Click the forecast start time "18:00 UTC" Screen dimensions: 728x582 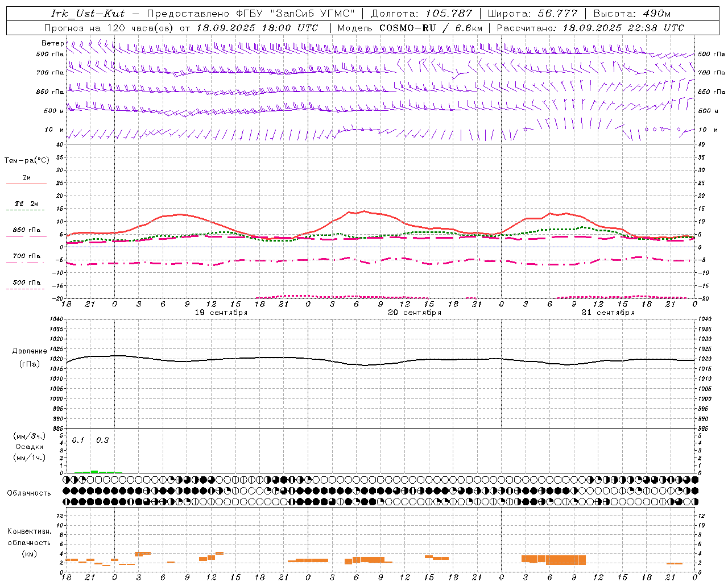(289, 28)
